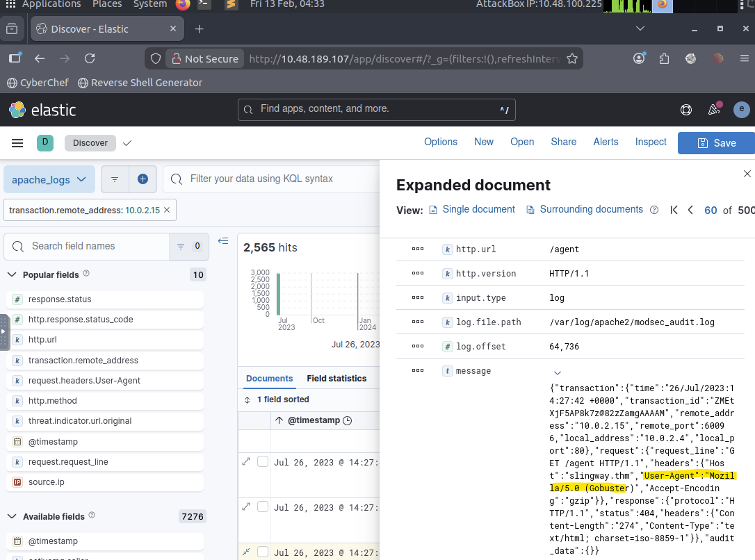Viewport: 755px width, 560px height.
Task: Remove the transaction.remote_address filter pill
Action: click(x=167, y=210)
